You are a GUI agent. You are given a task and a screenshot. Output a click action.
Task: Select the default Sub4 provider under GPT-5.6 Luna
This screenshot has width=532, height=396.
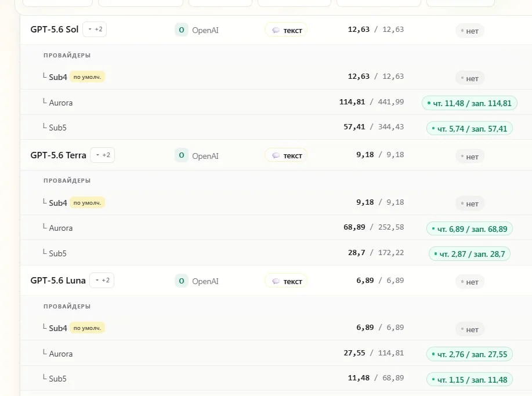pyautogui.click(x=58, y=328)
